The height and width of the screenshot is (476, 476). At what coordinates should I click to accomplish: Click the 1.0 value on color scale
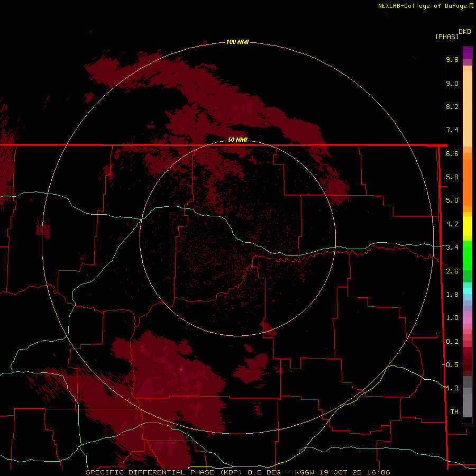[x=452, y=318]
